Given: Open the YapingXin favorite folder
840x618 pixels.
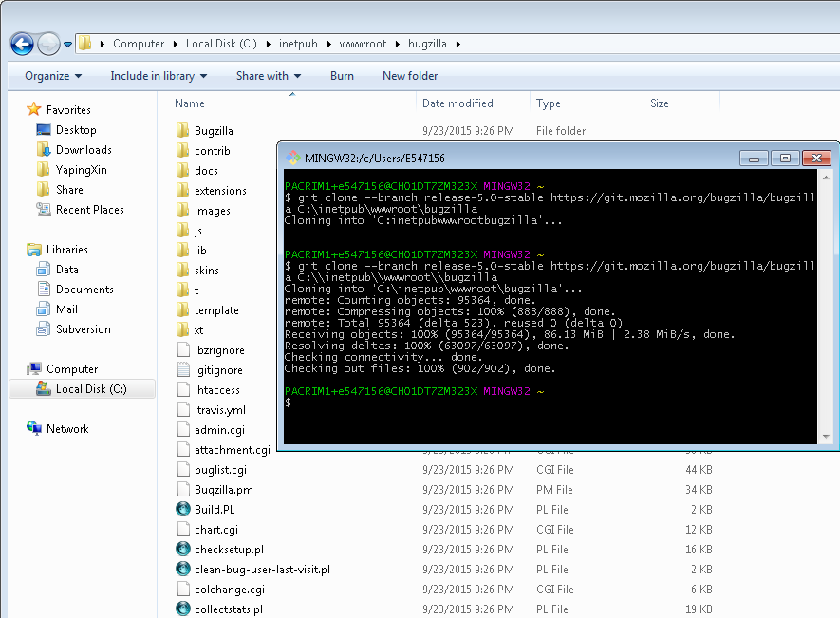Looking at the screenshot, I should (81, 170).
